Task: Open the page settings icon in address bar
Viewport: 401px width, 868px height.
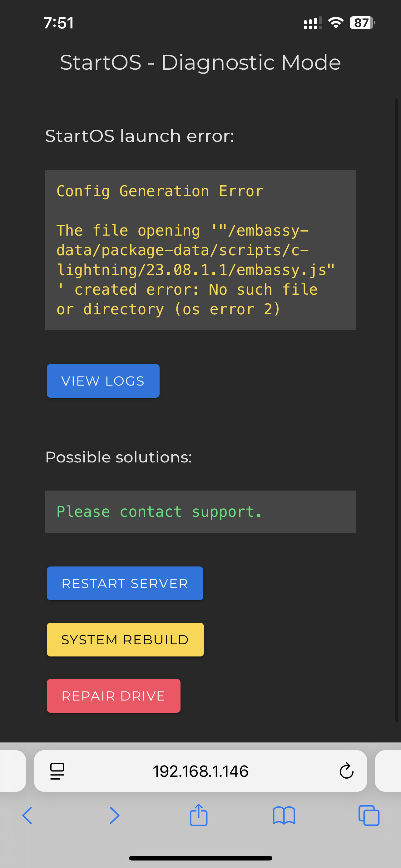Action: 57,771
